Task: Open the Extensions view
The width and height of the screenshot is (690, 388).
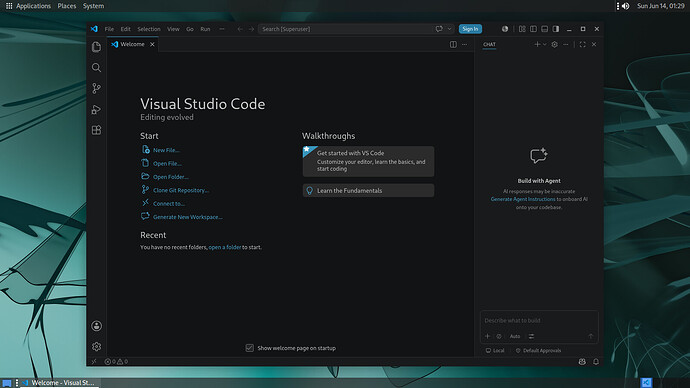Action: pyautogui.click(x=96, y=130)
